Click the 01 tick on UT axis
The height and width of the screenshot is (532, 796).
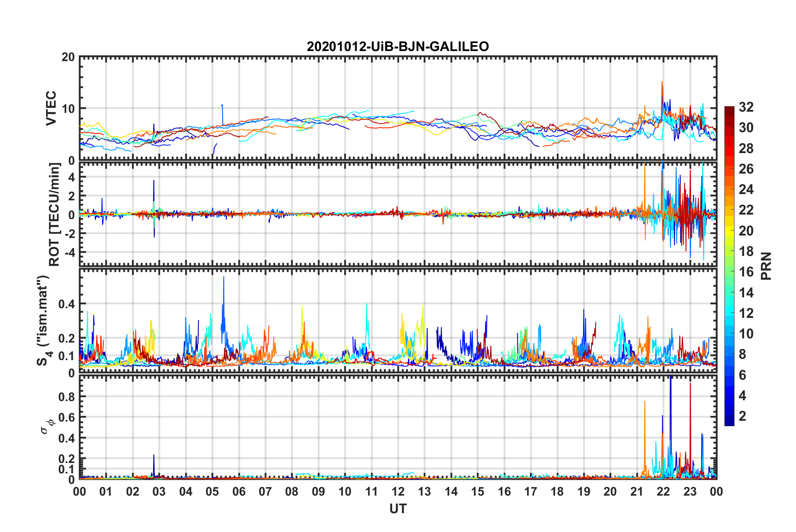coord(106,491)
